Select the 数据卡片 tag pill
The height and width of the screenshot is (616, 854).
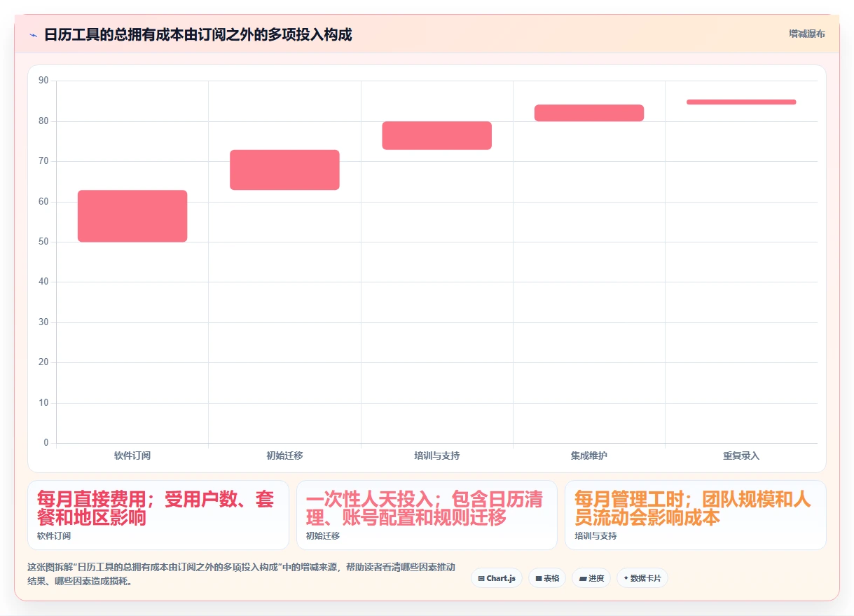(642, 578)
